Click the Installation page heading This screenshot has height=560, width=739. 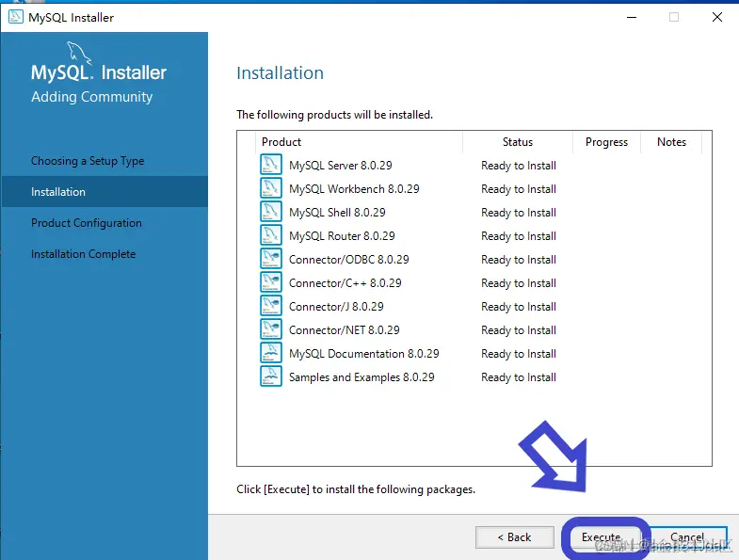pos(280,73)
